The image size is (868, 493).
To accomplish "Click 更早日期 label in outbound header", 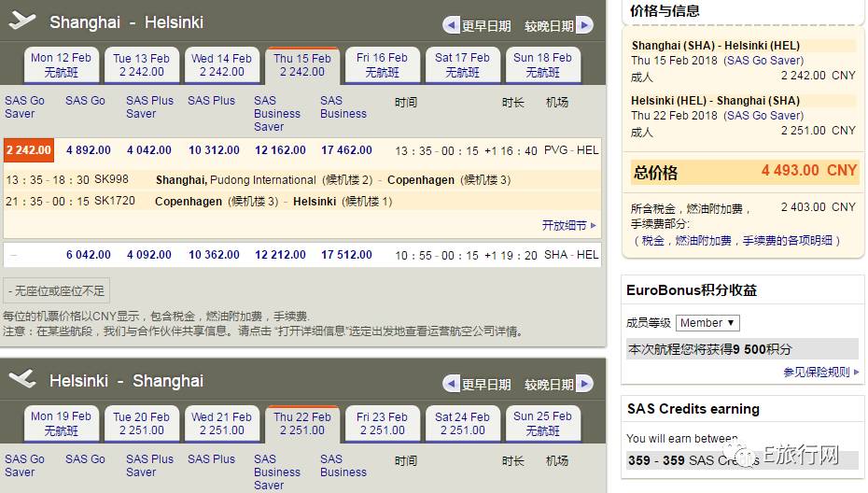I will tap(486, 26).
